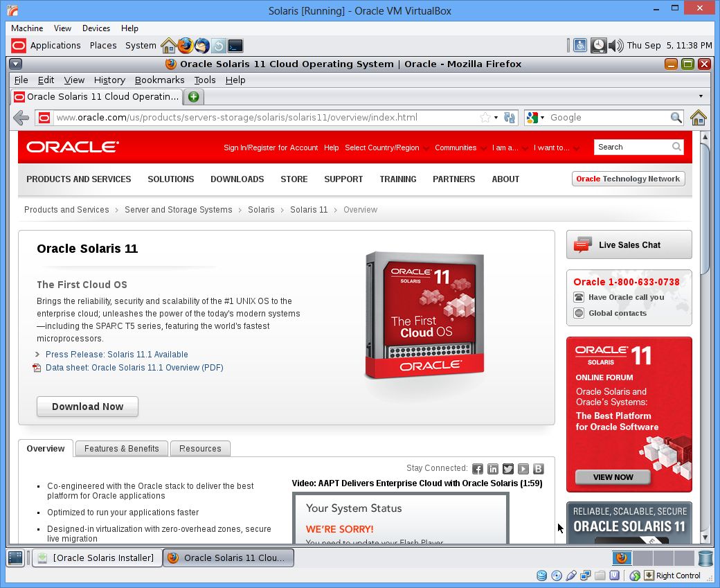
Task: Click the Download Now button
Action: pyautogui.click(x=87, y=407)
